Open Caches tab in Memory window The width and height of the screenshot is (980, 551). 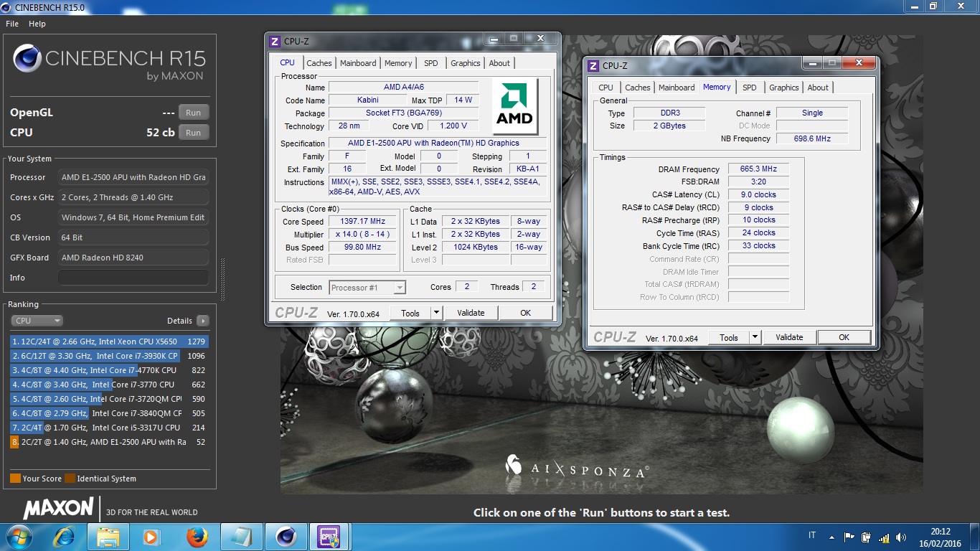click(637, 88)
